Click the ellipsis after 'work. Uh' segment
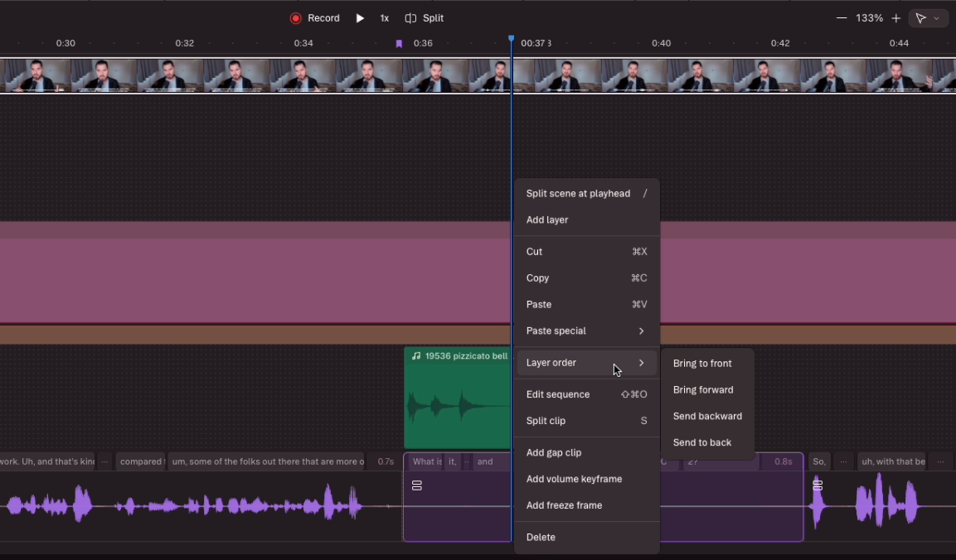The height and width of the screenshot is (560, 956). pyautogui.click(x=104, y=461)
